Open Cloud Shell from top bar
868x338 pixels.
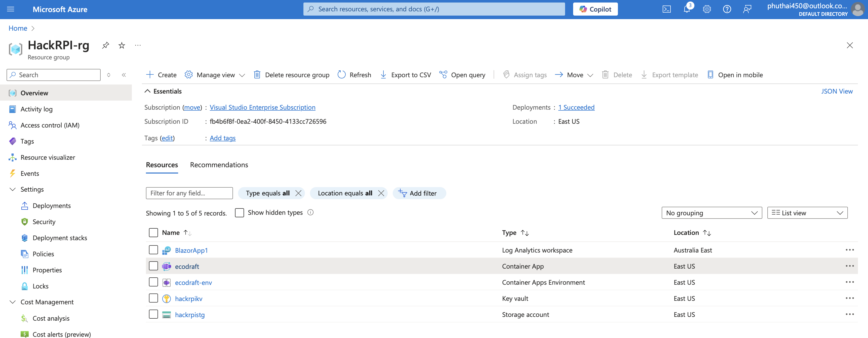666,9
